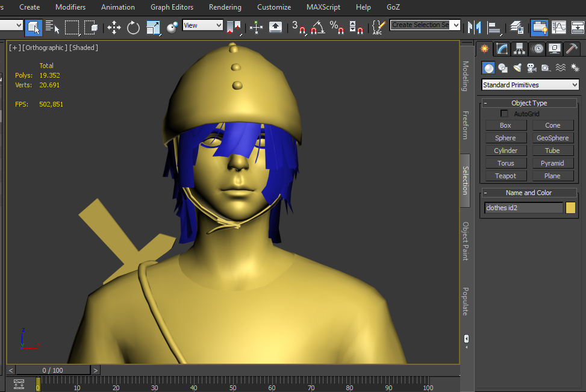Select Lights category icon
This screenshot has width=586, height=392.
(517, 68)
